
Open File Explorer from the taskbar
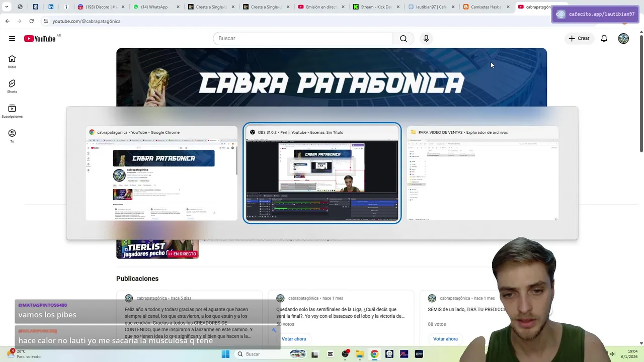[360, 354]
